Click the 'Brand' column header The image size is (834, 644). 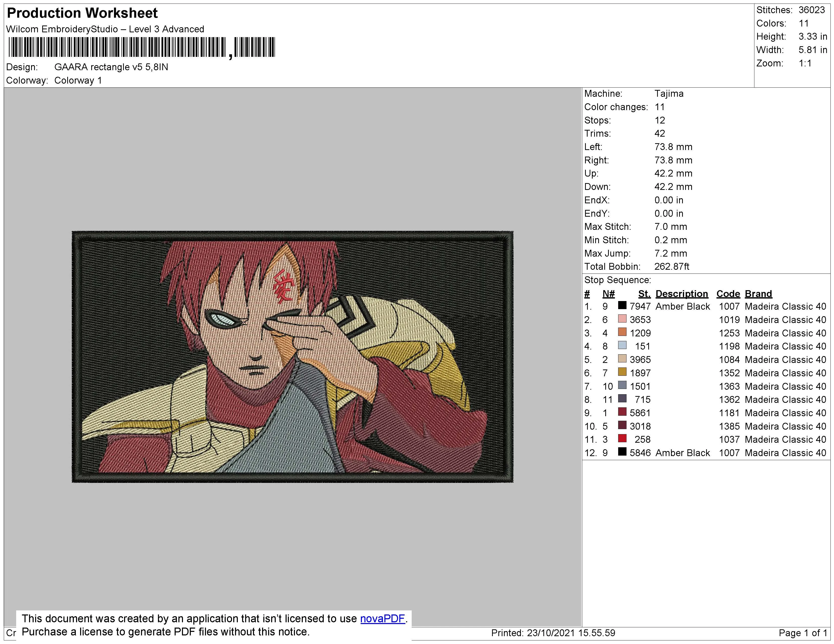[x=758, y=294]
